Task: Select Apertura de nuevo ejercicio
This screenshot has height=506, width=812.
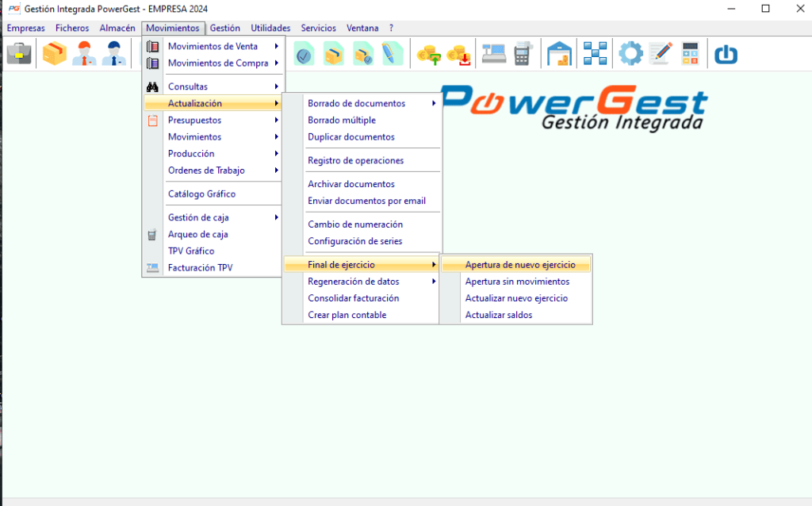Action: coord(515,265)
